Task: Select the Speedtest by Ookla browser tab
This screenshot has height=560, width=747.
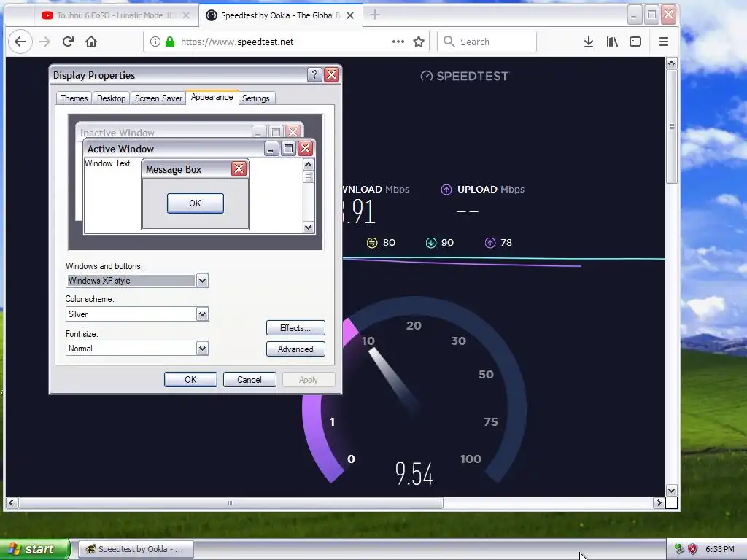Action: (281, 15)
